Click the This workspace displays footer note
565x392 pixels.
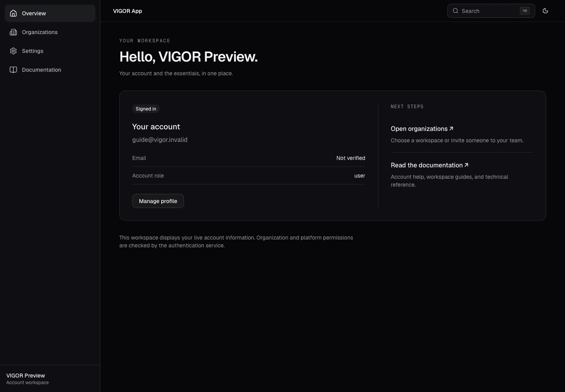(x=236, y=241)
